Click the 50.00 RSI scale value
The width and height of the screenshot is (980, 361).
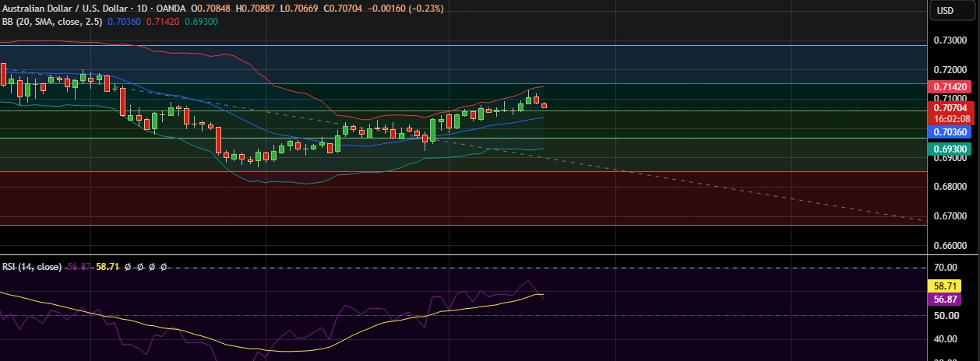[x=945, y=315]
